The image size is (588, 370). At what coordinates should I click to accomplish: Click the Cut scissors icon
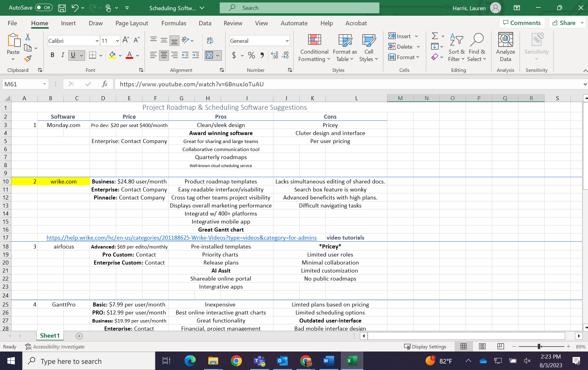coord(28,37)
